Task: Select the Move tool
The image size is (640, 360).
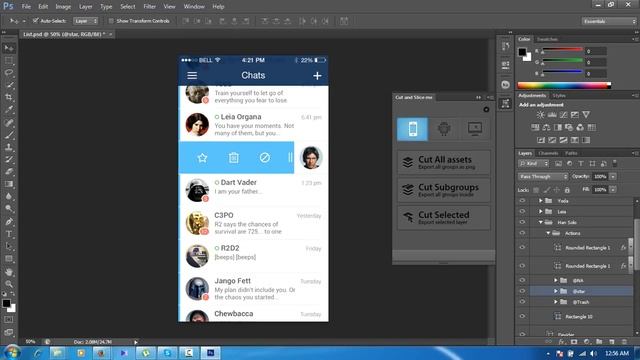Action: (x=9, y=48)
